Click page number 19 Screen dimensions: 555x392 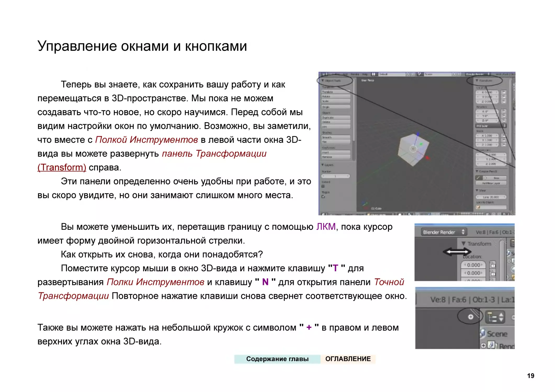pos(530,376)
